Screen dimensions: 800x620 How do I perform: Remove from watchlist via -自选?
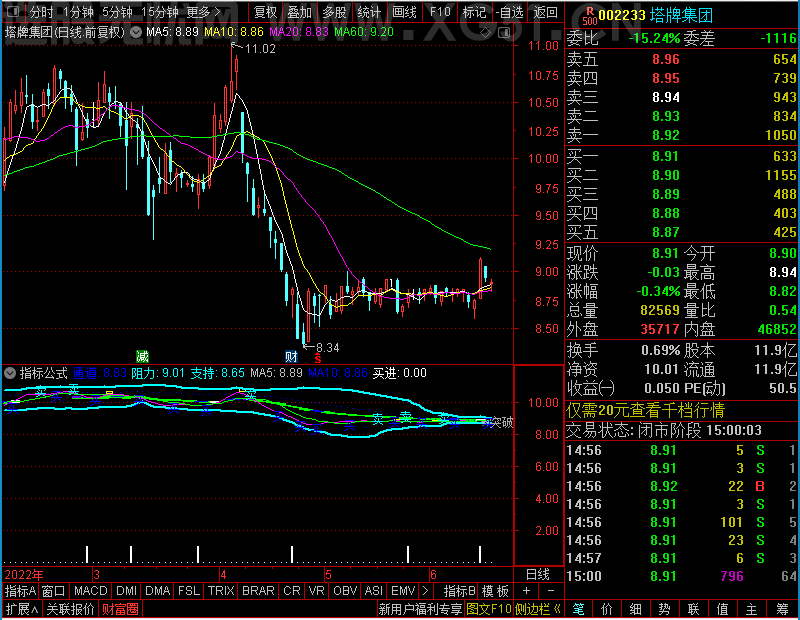(x=509, y=12)
